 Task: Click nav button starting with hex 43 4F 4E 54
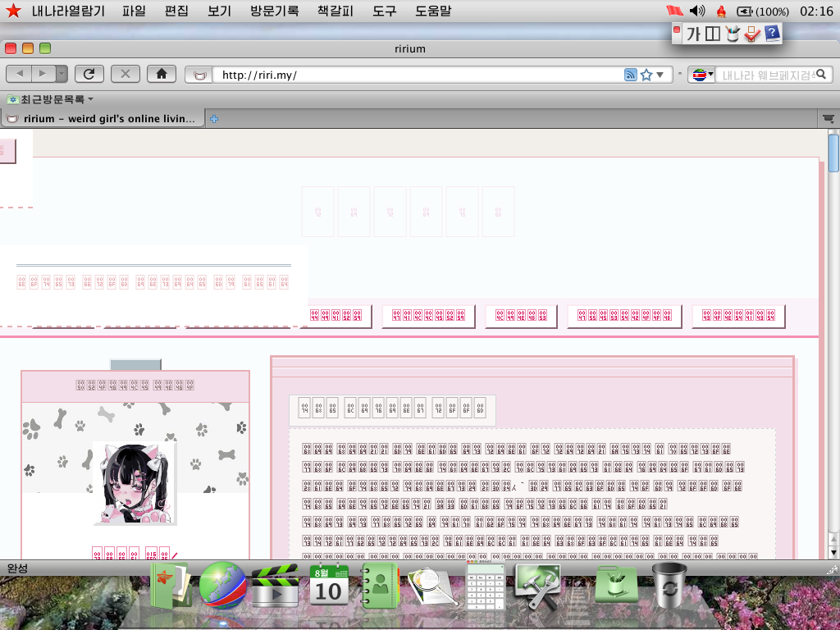(x=739, y=316)
